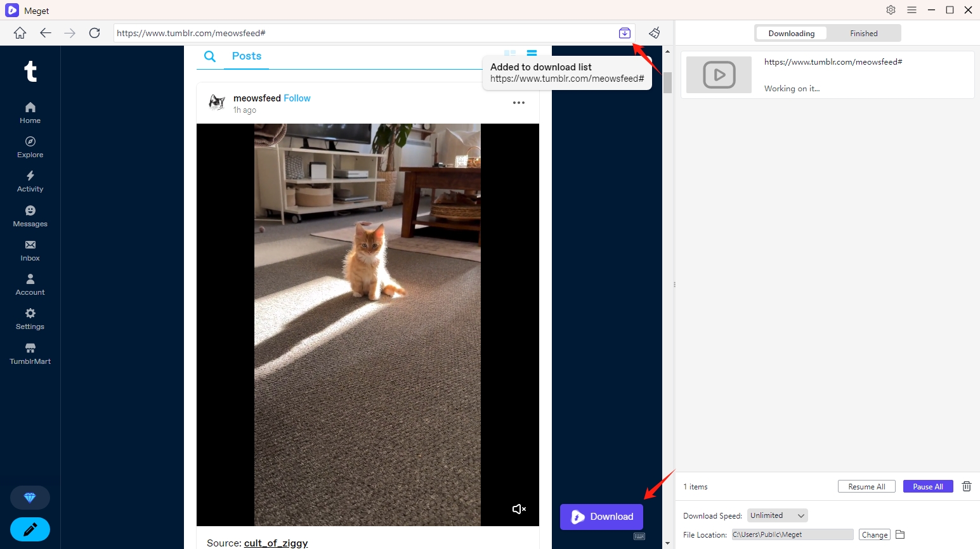Click the purple Download button

[x=601, y=517]
